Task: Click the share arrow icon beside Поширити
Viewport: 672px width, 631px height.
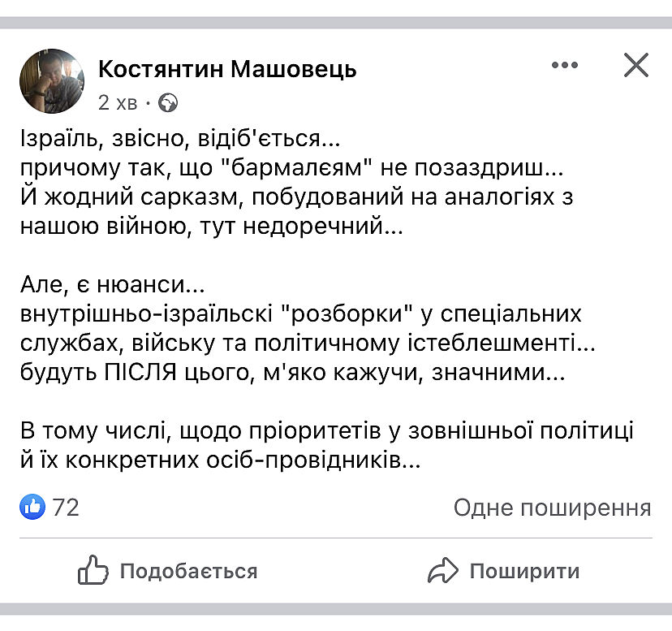Action: pyautogui.click(x=443, y=571)
